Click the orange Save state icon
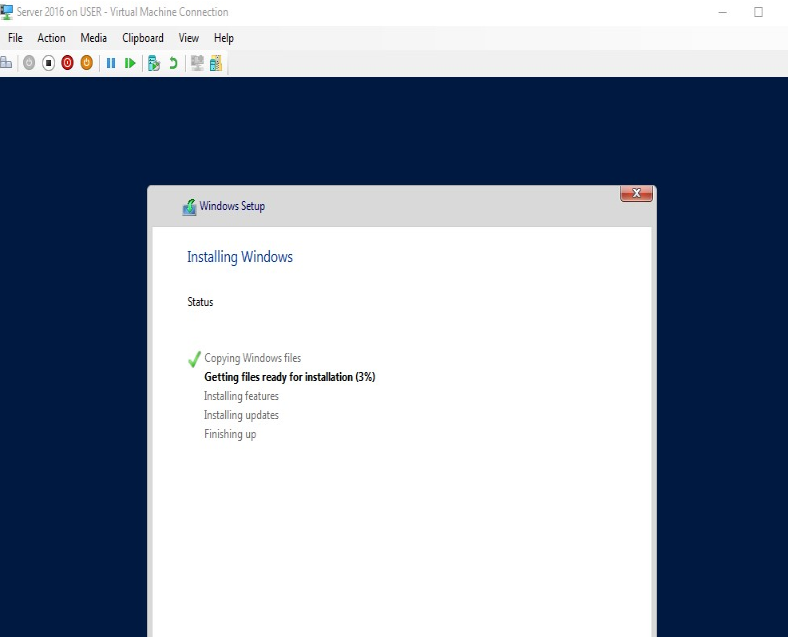Viewport: 788px width, 637px height. [86, 63]
